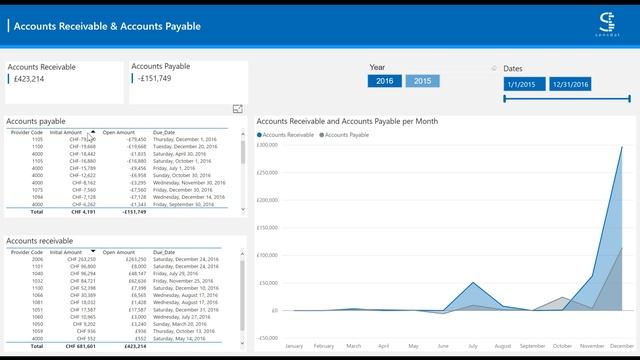This screenshot has width=640, height=360.
Task: Toggle sort arrow on Accounts receivable Initial Amount
Action: pos(93,251)
